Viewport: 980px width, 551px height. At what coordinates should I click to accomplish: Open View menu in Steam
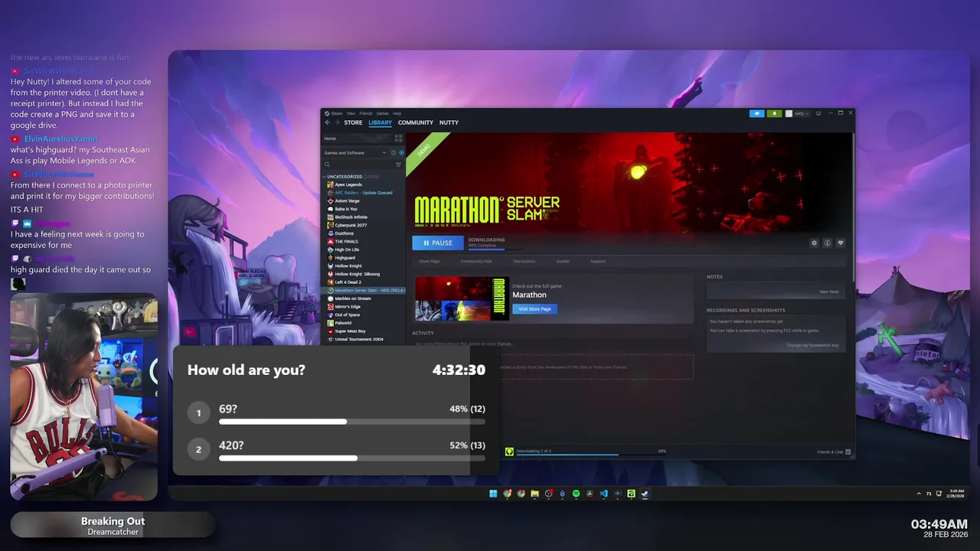(351, 113)
